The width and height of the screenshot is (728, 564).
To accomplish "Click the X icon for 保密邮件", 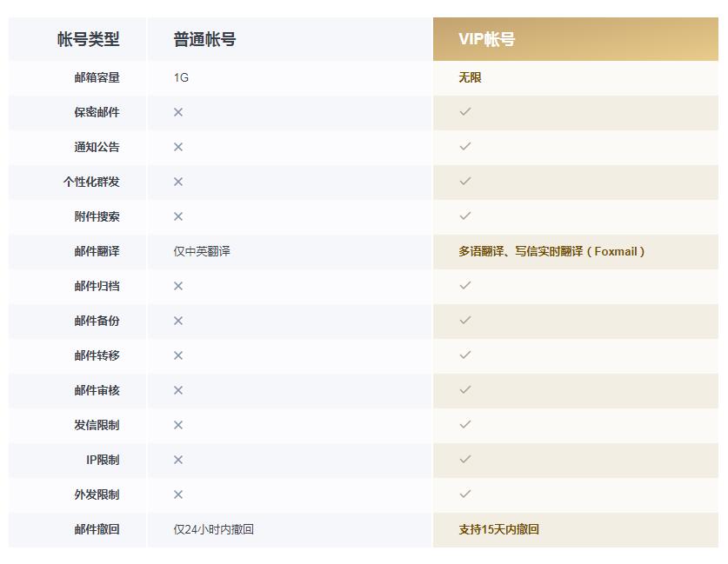I will click(x=178, y=112).
